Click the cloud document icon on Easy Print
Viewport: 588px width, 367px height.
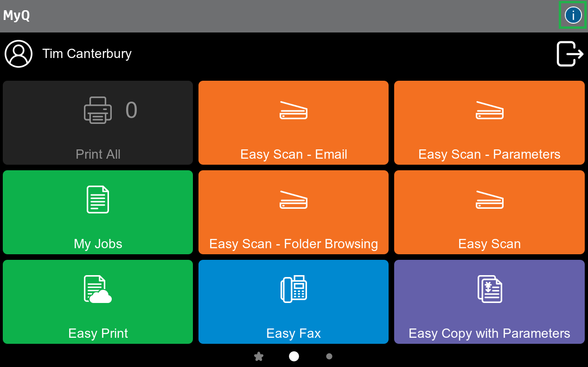click(x=97, y=289)
